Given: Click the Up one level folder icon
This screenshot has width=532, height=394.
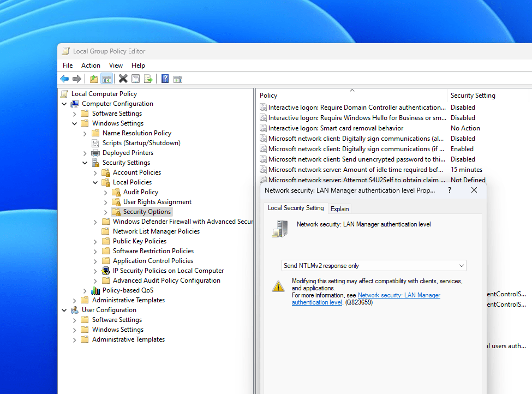Looking at the screenshot, I should tap(94, 79).
